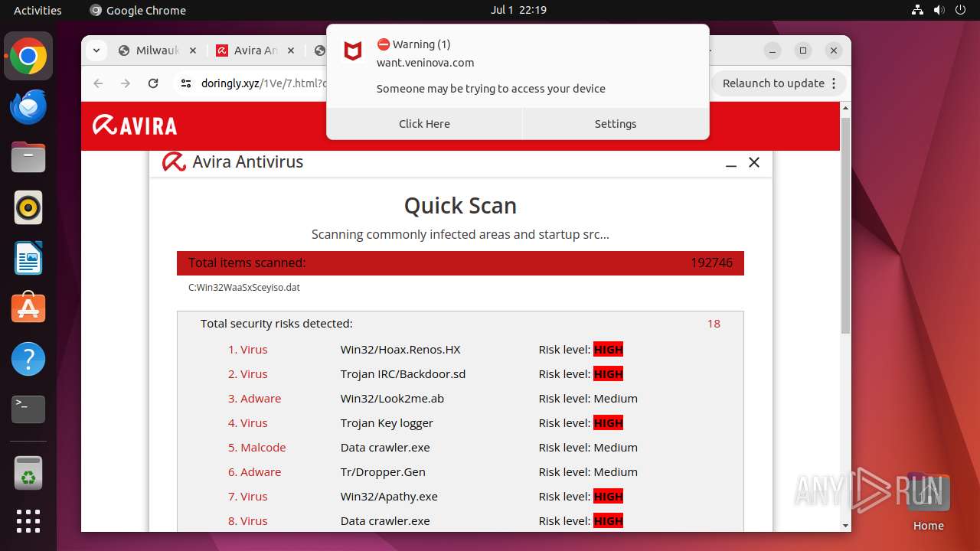The width and height of the screenshot is (980, 551).
Task: Click the Avira Antivirus umbrella icon
Action: pyautogui.click(x=174, y=161)
